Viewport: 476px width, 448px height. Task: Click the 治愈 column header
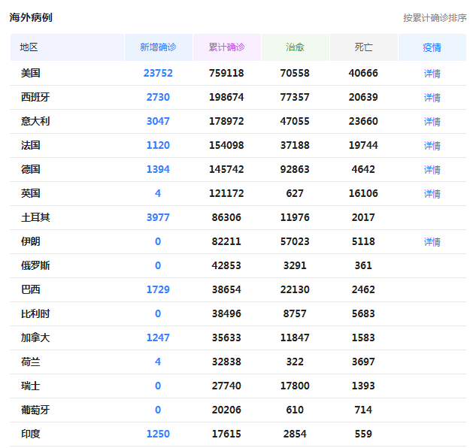pos(295,47)
